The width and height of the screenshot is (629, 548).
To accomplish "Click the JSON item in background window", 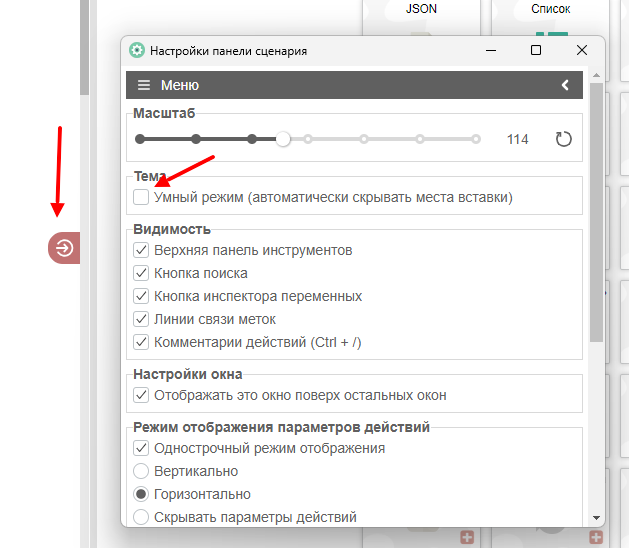I will [421, 9].
